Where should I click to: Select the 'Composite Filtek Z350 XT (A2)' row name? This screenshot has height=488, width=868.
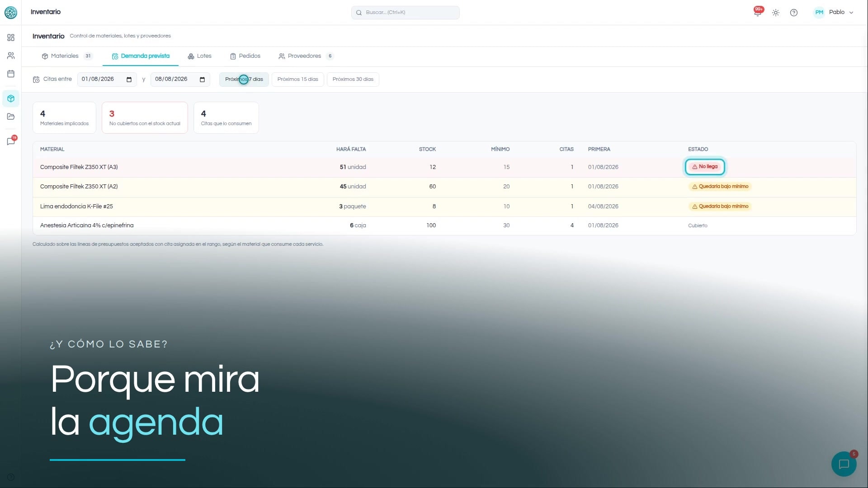79,187
